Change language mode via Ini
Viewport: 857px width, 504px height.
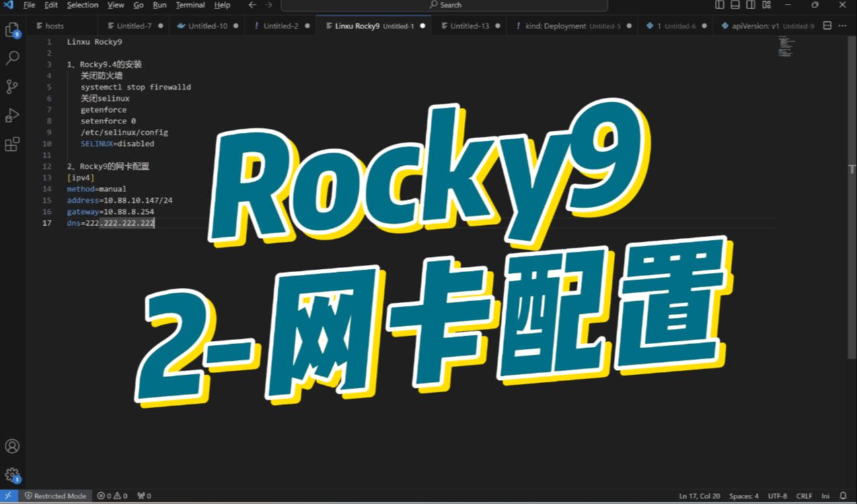coord(825,495)
